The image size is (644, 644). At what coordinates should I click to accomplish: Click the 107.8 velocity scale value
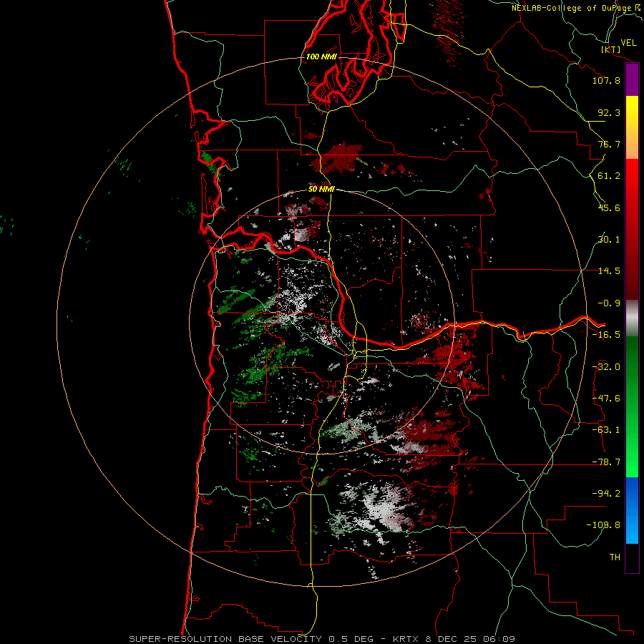606,80
